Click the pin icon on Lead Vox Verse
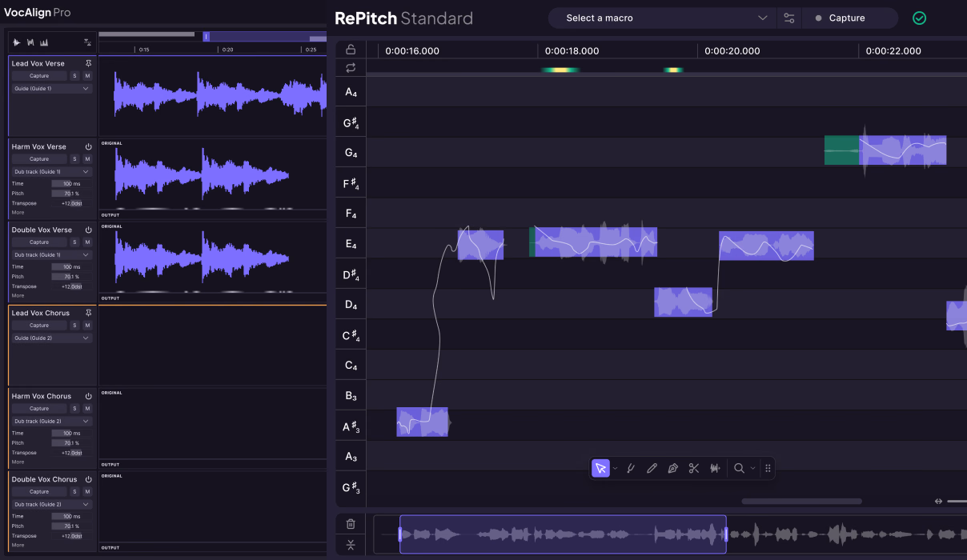The height and width of the screenshot is (560, 967). [88, 63]
